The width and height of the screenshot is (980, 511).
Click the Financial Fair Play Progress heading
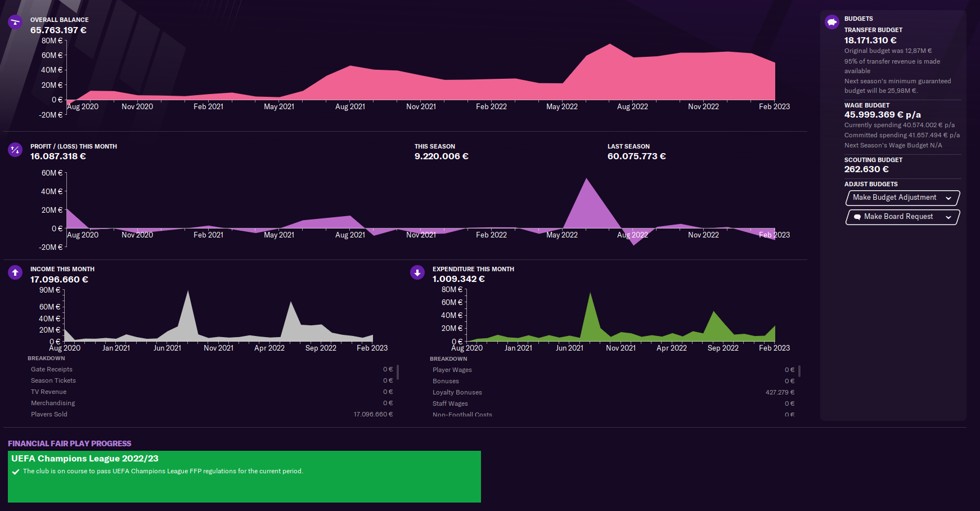70,443
